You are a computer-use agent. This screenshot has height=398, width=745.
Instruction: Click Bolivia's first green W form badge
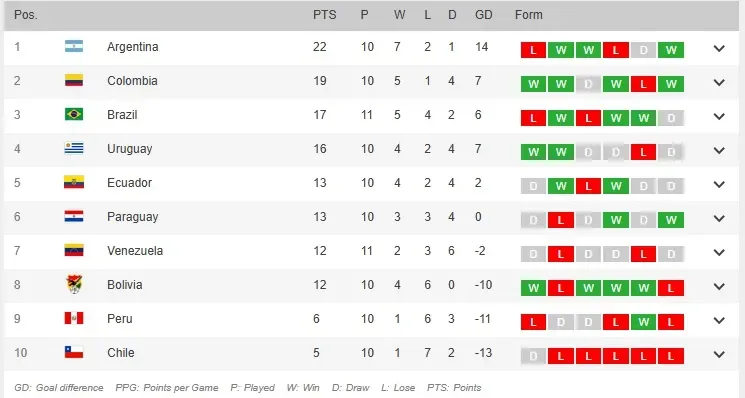pos(533,288)
